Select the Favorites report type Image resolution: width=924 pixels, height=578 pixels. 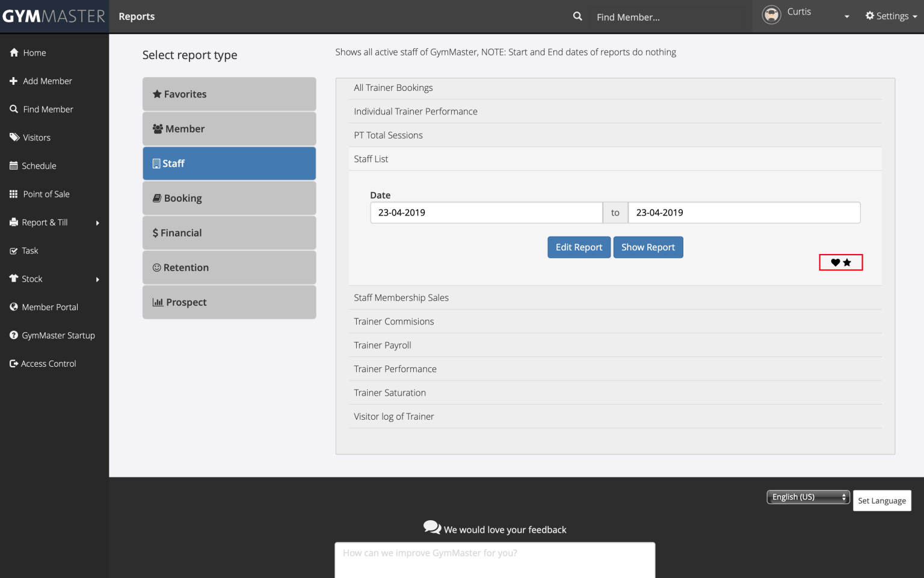point(229,94)
